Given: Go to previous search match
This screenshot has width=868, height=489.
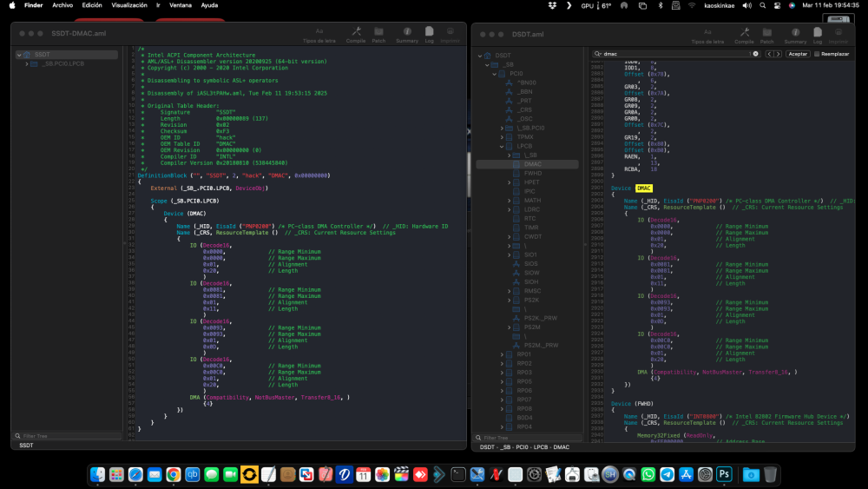Looking at the screenshot, I should coord(769,54).
